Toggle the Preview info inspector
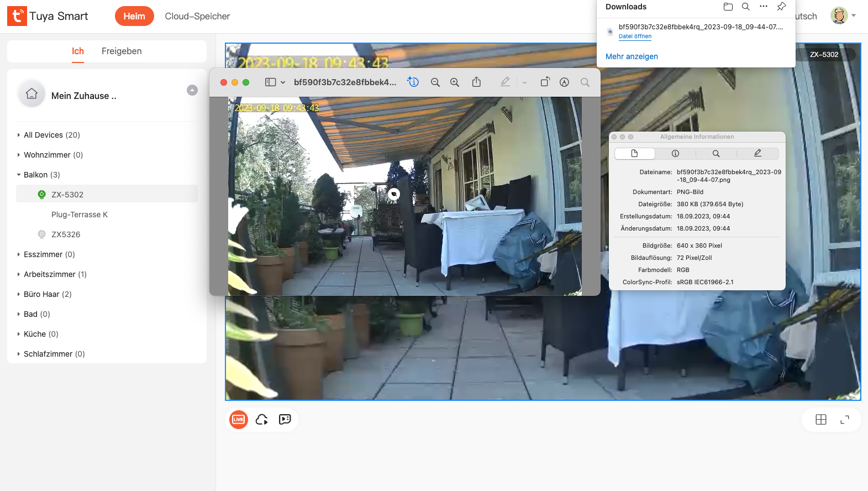Viewport: 868px width, 491px height. click(413, 82)
